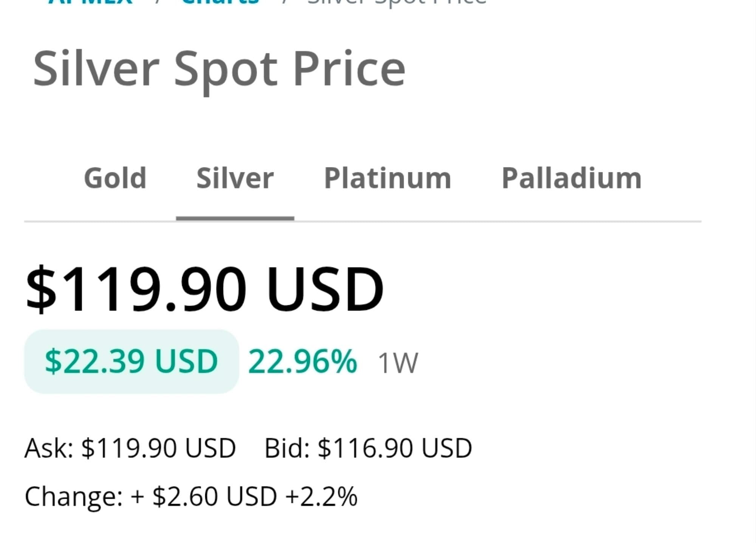Select the 1W time range label
The height and width of the screenshot is (543, 756).
pos(398,363)
